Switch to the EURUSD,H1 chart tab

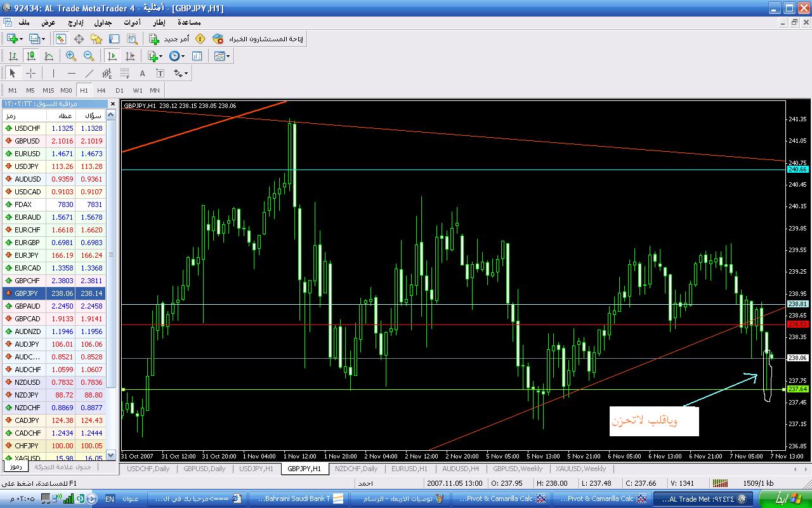click(409, 469)
